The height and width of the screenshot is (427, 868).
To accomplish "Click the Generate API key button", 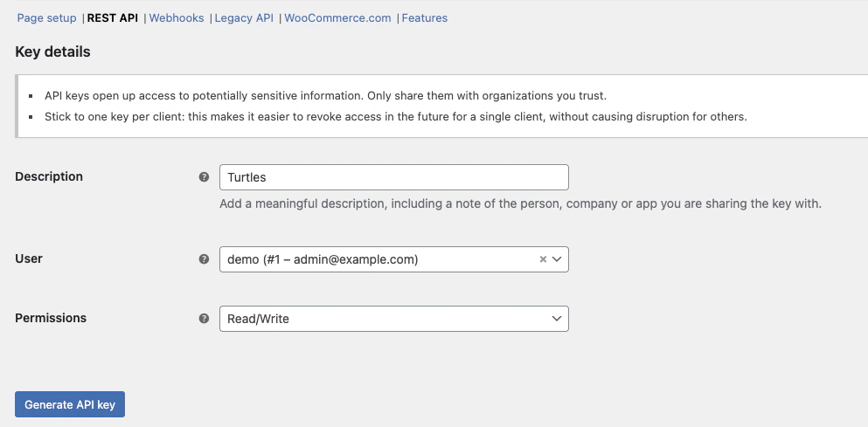I will (x=70, y=404).
